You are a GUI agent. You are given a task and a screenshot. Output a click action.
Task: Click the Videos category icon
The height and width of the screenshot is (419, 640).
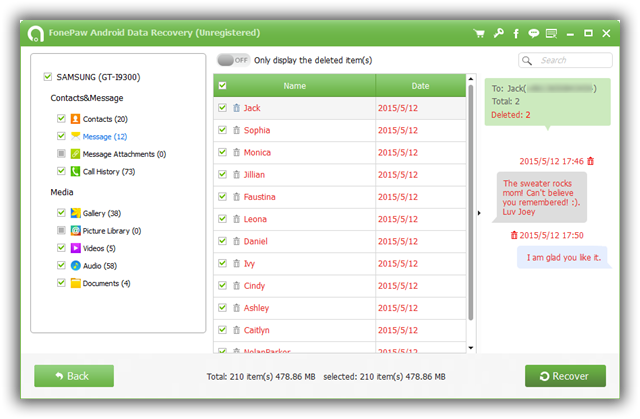[x=76, y=248]
